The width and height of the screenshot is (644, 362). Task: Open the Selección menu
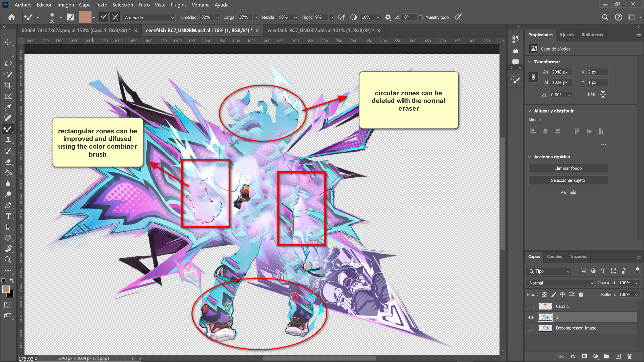tap(123, 5)
